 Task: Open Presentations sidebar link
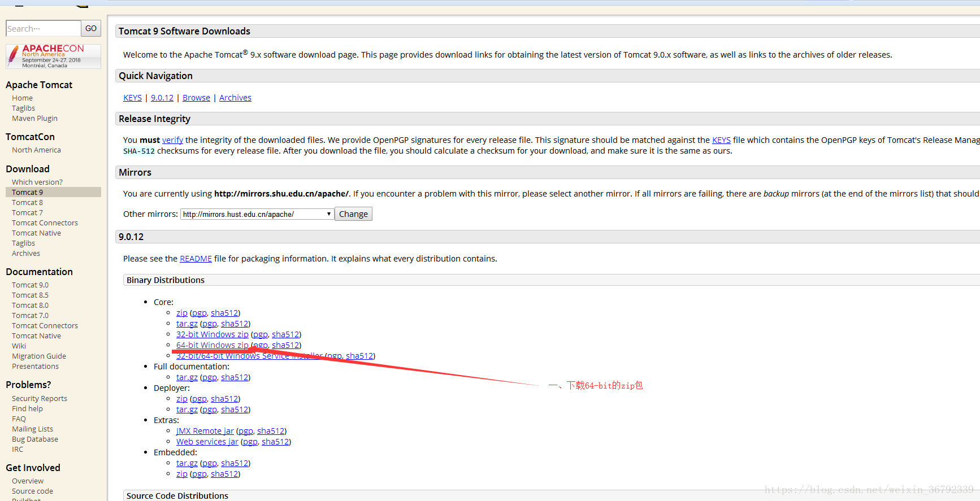click(35, 366)
